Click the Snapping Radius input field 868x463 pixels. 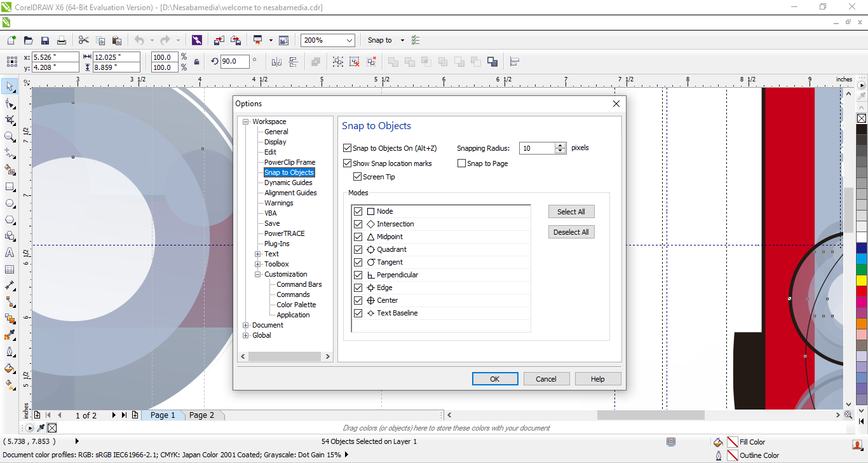coord(536,148)
